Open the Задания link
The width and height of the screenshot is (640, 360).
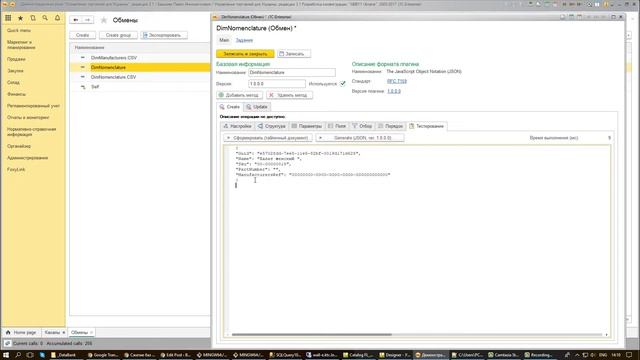pos(244,40)
